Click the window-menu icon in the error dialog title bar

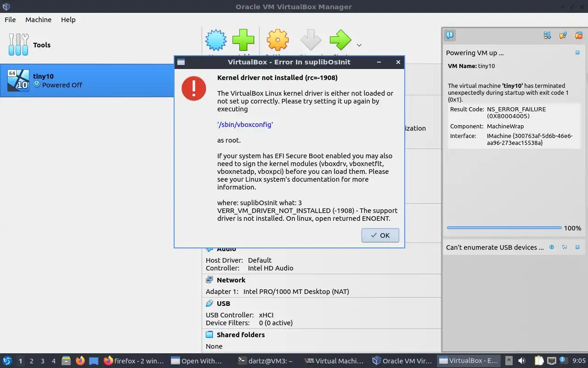pyautogui.click(x=181, y=62)
